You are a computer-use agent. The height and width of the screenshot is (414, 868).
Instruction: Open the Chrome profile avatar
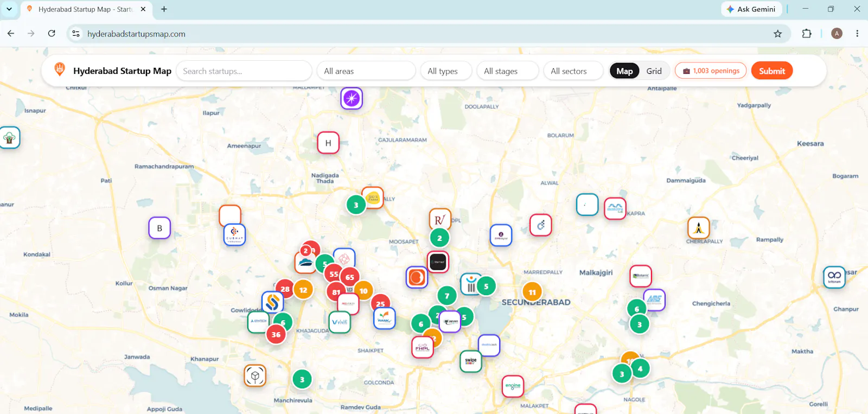[837, 34]
